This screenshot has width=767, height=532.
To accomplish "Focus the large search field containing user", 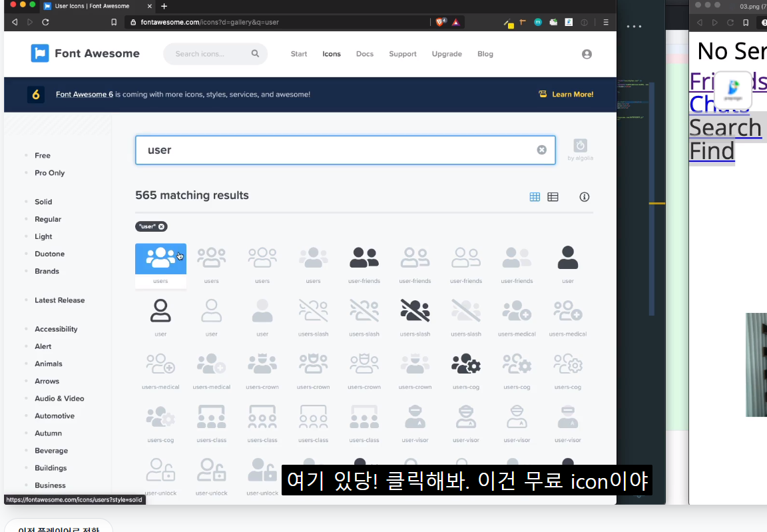I will (346, 150).
